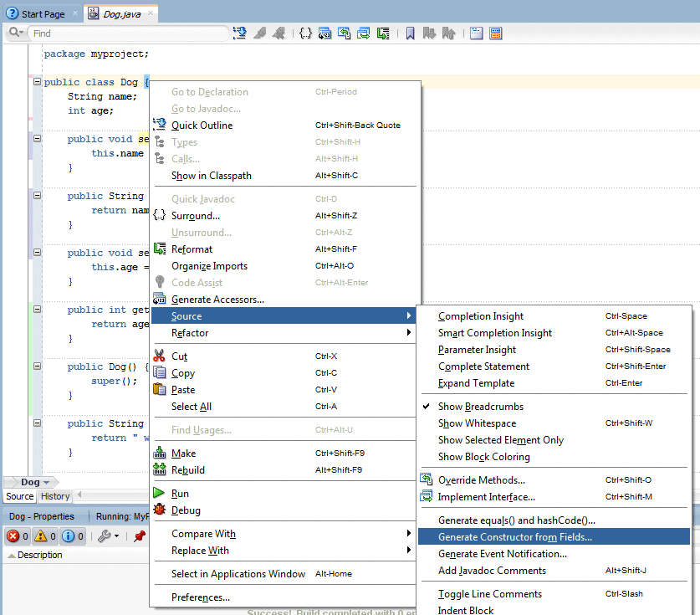The height and width of the screenshot is (615, 700).
Task: Toggle the errors filter showing 0
Action: (18, 536)
